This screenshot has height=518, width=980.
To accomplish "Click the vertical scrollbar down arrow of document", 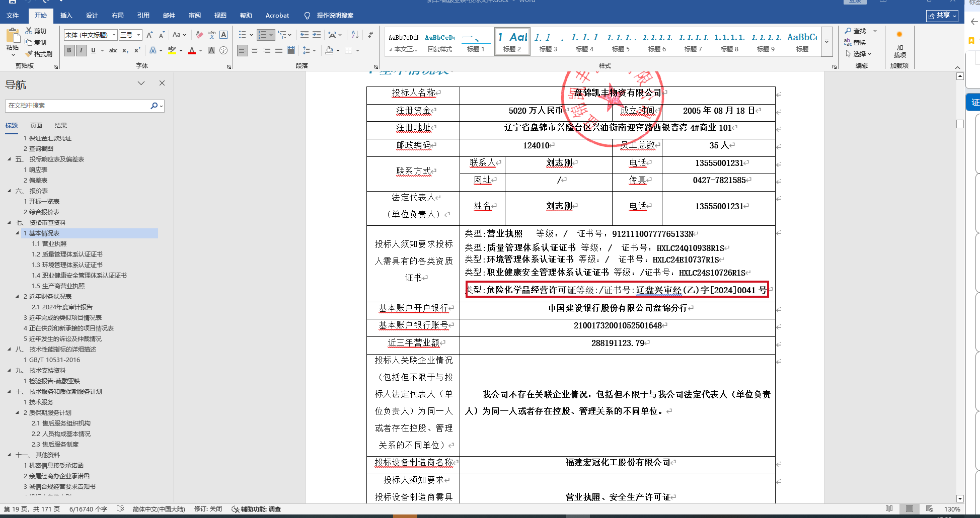I will pyautogui.click(x=960, y=499).
